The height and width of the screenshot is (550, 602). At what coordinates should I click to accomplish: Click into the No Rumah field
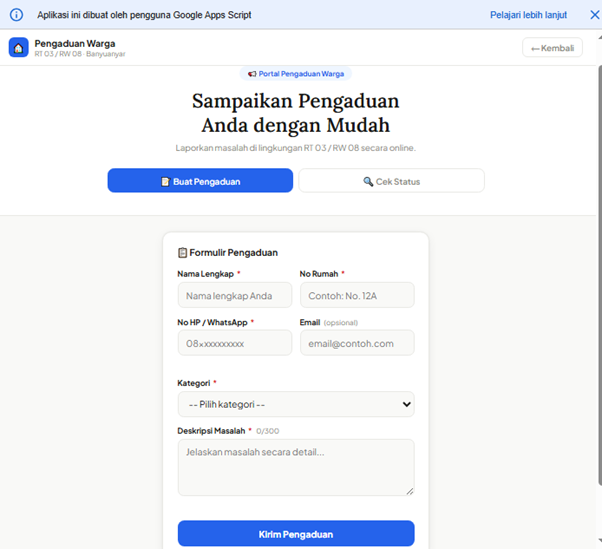[x=357, y=295]
